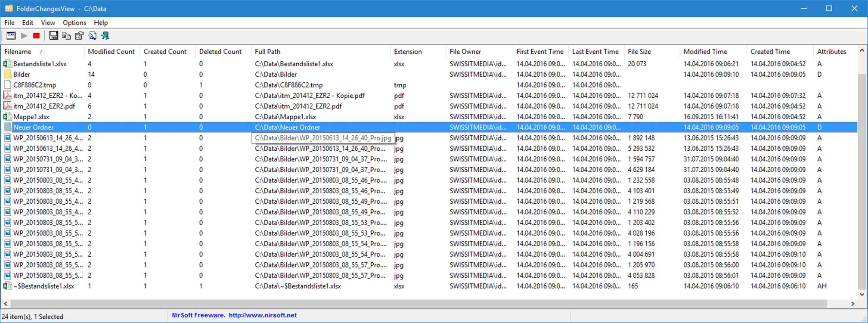
Task: Sort by the Full Path column header
Action: [x=321, y=52]
